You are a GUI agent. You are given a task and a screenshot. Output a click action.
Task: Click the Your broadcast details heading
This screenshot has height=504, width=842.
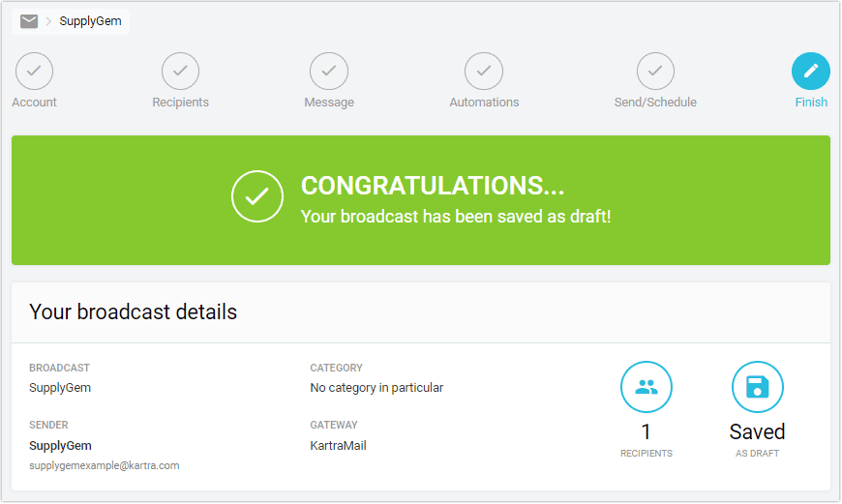(134, 311)
